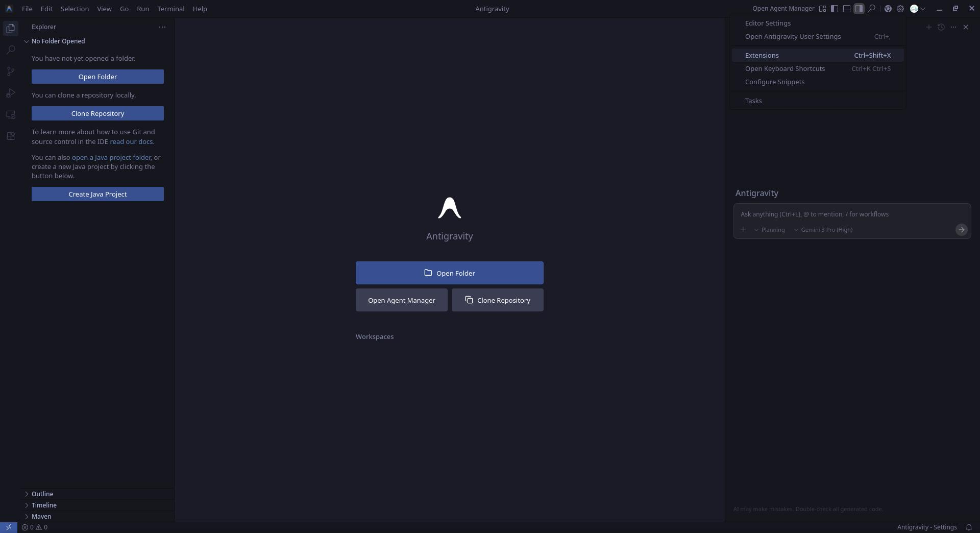Open the account dropdown chevron

(923, 9)
